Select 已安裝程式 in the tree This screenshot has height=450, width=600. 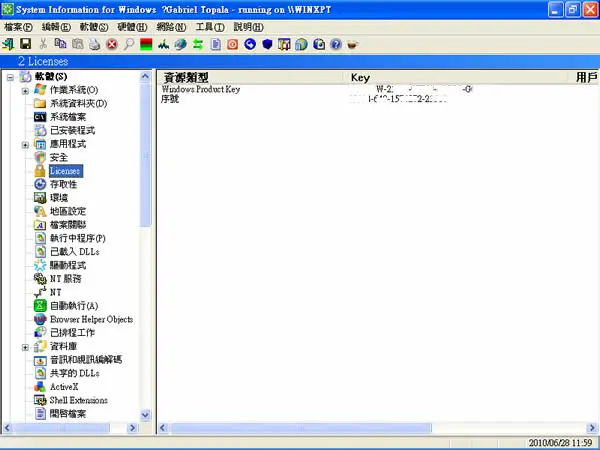pyautogui.click(x=72, y=130)
